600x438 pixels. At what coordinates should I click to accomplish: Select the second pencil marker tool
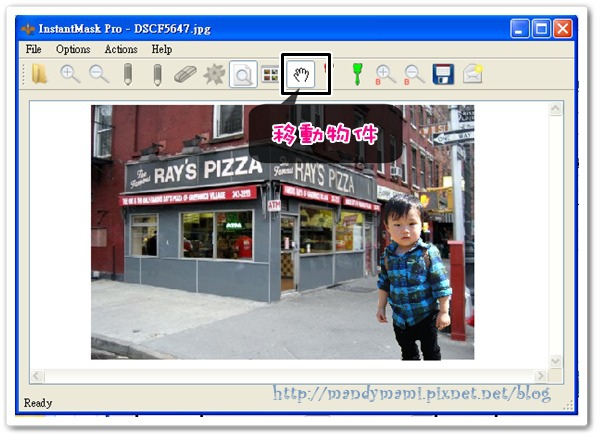click(x=157, y=75)
